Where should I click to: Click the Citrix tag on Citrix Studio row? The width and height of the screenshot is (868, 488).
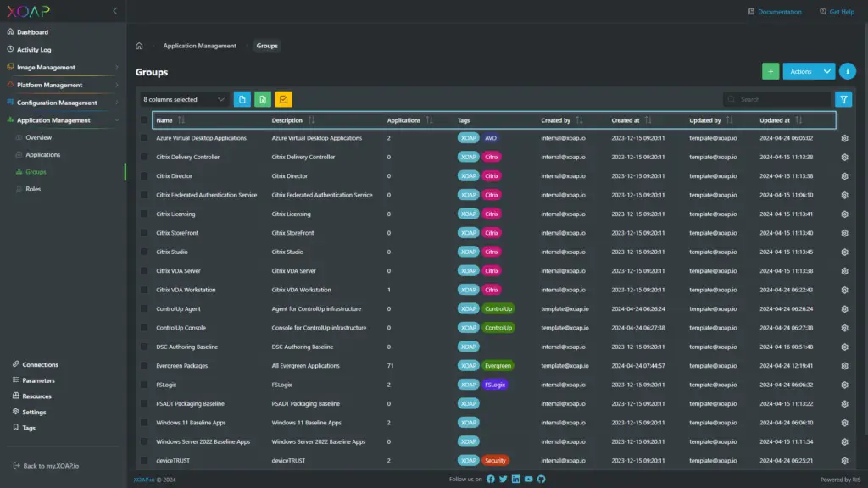492,252
